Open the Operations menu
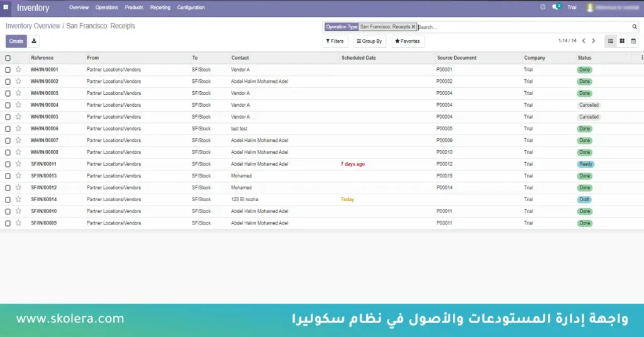The width and height of the screenshot is (644, 337). pos(107,8)
